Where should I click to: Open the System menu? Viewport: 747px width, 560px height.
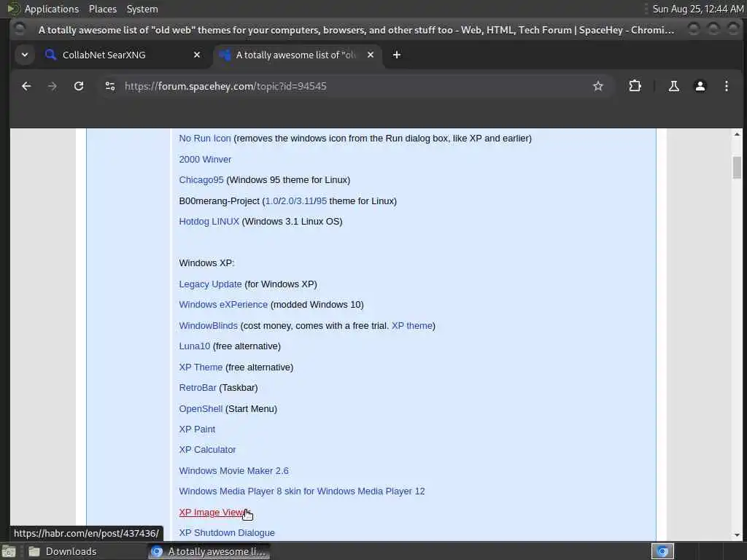[x=142, y=9]
